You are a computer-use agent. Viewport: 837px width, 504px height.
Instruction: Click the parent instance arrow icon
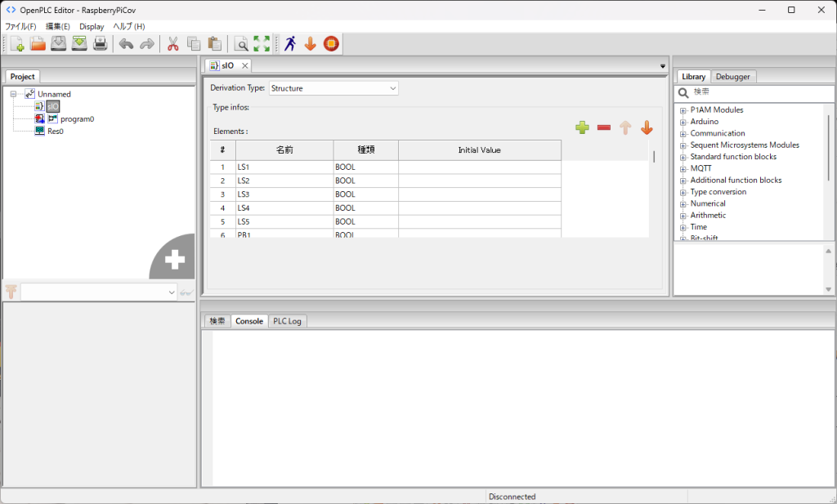[x=11, y=292]
